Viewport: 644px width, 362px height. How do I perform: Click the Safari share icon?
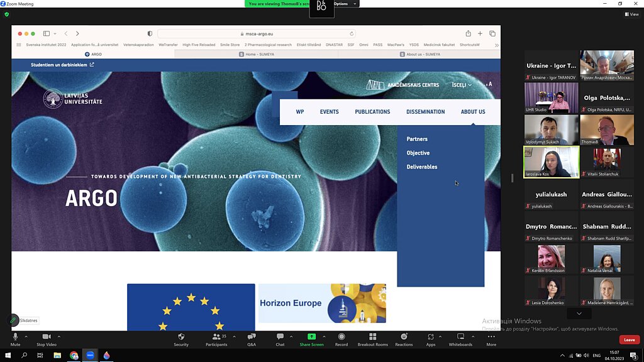click(x=468, y=34)
